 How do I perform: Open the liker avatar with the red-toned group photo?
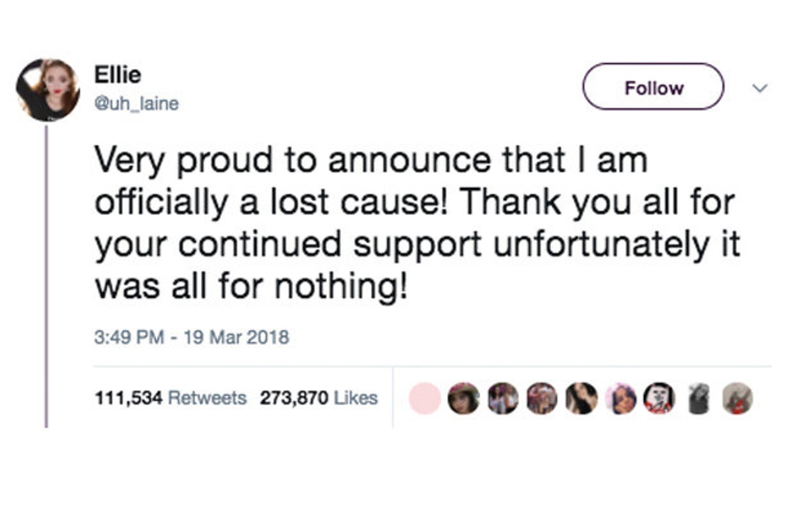coord(542,398)
